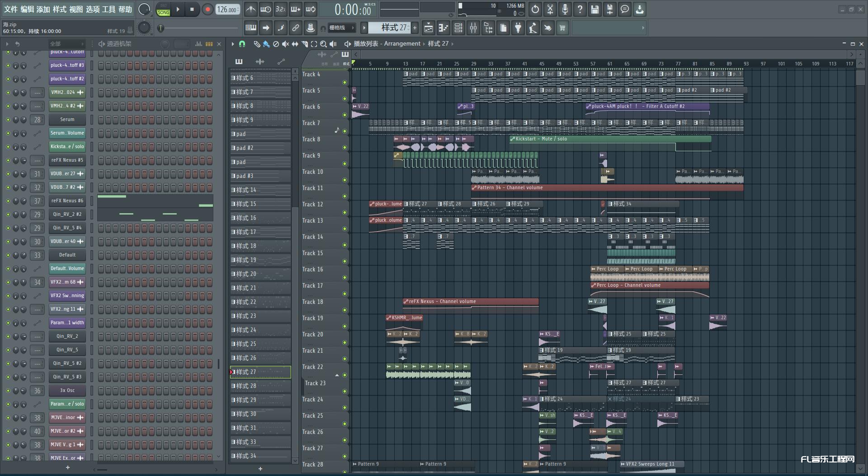
Task: Toggle wait for input icon
Action: pos(266,9)
